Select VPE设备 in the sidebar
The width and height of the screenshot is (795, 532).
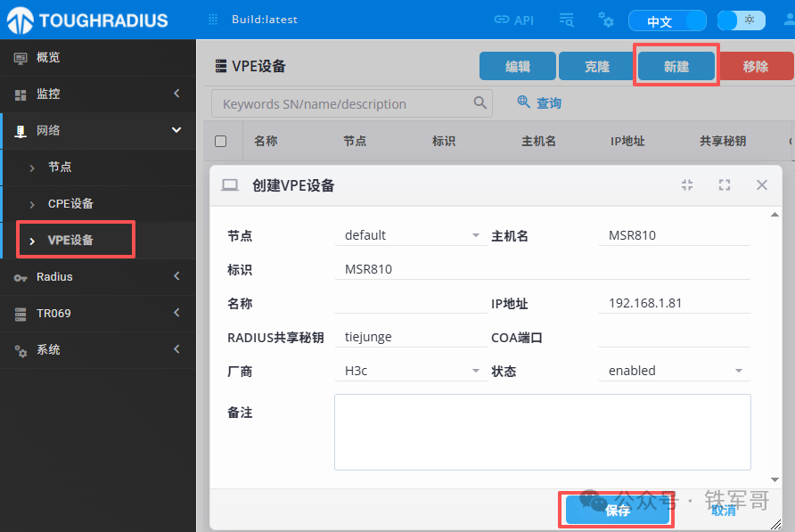pos(71,240)
